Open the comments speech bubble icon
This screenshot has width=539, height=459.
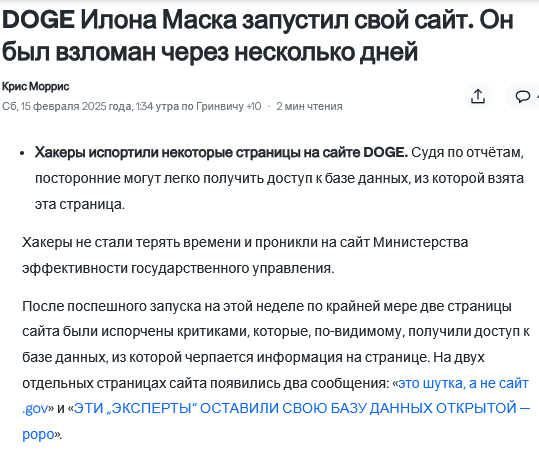point(523,96)
